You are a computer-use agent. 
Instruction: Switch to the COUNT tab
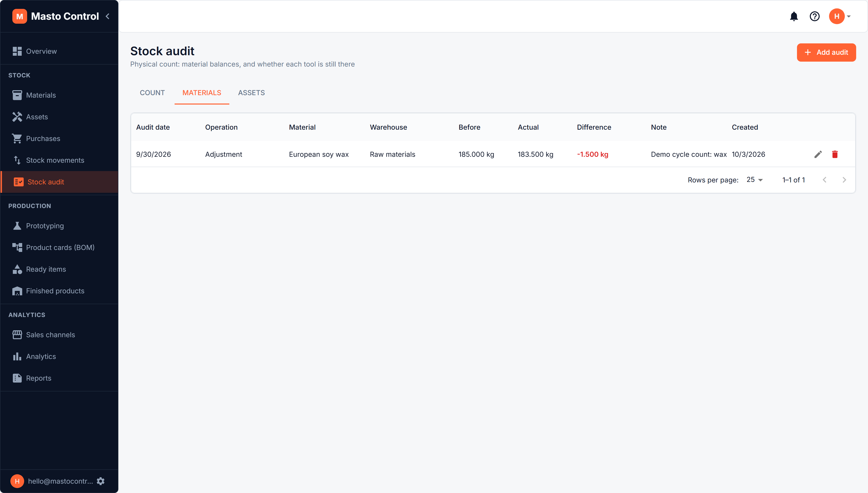152,93
